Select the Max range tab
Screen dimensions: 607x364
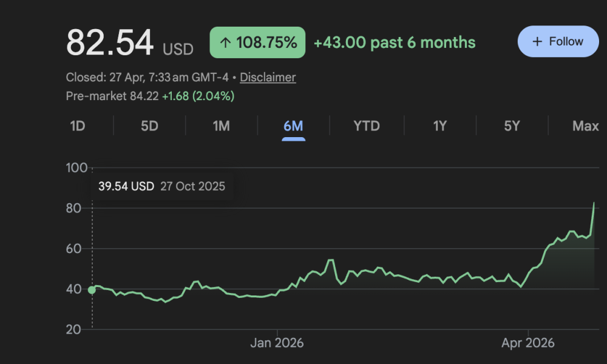click(585, 126)
